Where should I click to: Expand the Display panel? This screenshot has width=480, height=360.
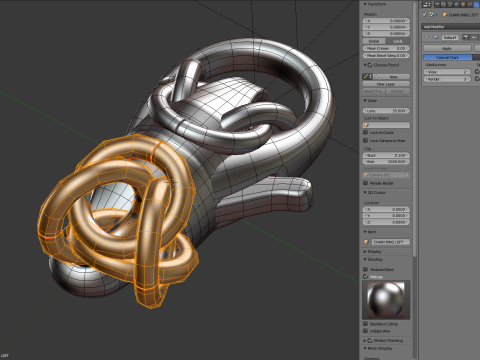365,251
